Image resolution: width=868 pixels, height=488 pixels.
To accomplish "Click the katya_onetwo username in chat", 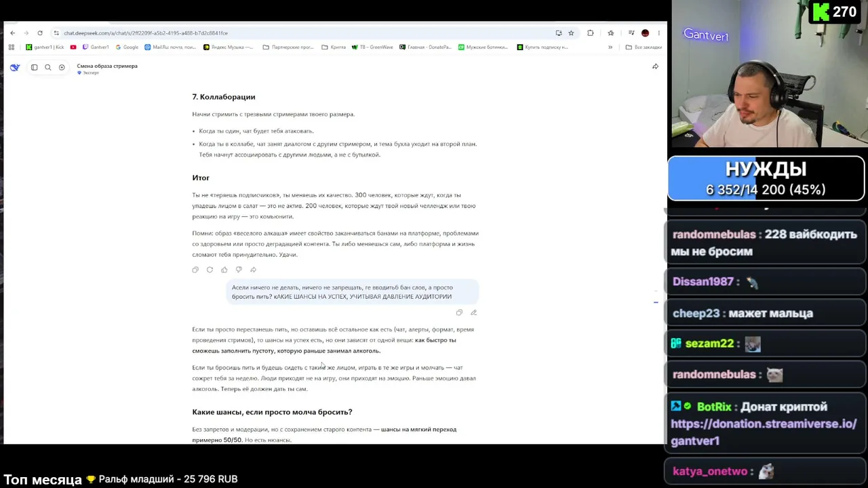I will click(x=710, y=471).
